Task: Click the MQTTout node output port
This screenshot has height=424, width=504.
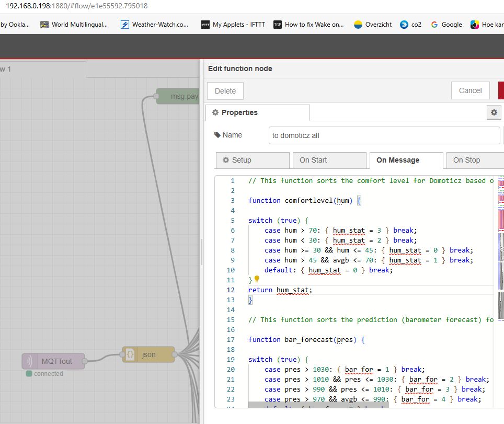Action: (x=85, y=361)
